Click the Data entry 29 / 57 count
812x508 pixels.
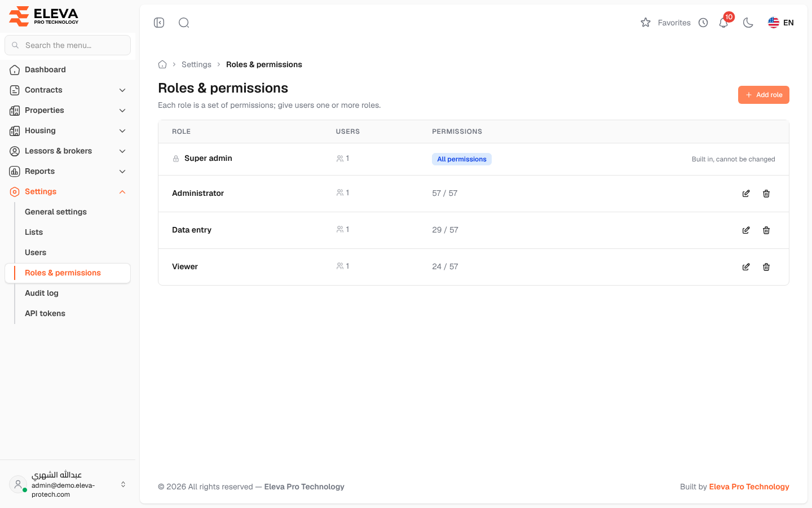pos(445,230)
